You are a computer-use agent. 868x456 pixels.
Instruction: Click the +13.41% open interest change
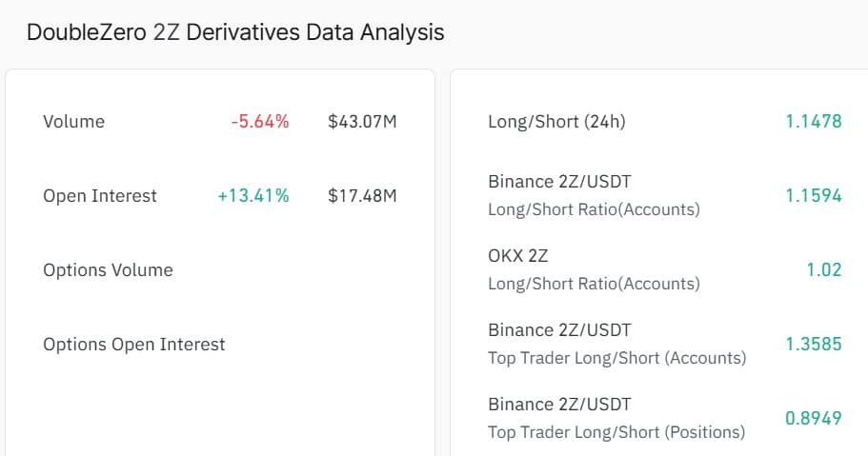click(253, 196)
